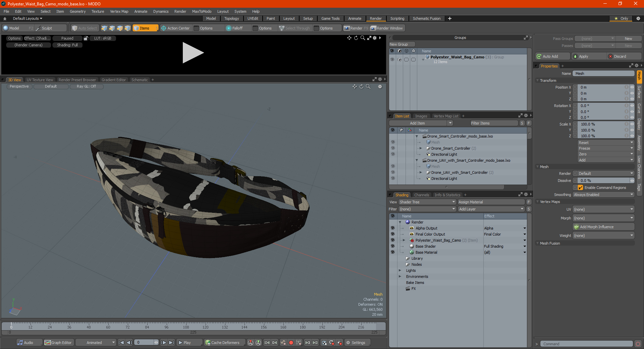Image resolution: width=644 pixels, height=349 pixels.
Task: Open mesh Render Default dropdown
Action: 606,173
